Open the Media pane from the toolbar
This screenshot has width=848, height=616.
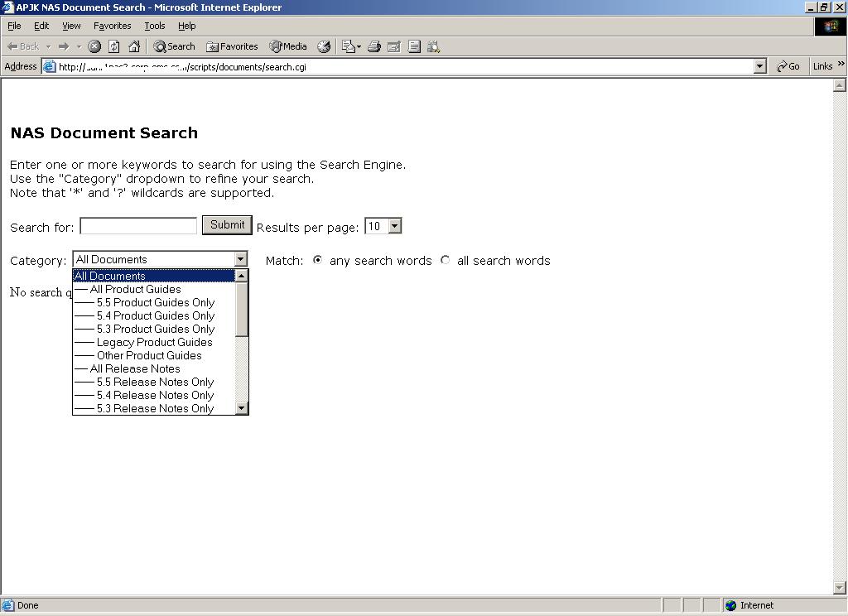[288, 46]
